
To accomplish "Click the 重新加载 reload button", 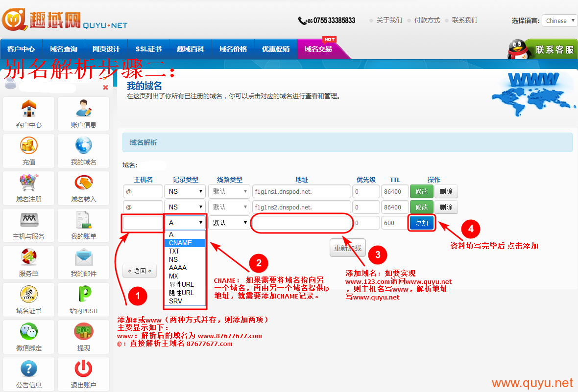I will point(348,248).
